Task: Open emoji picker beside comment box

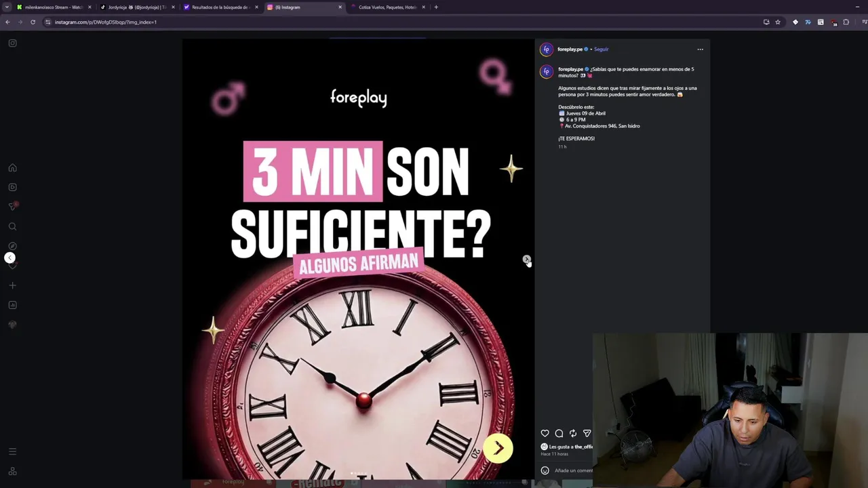Action: 545,470
